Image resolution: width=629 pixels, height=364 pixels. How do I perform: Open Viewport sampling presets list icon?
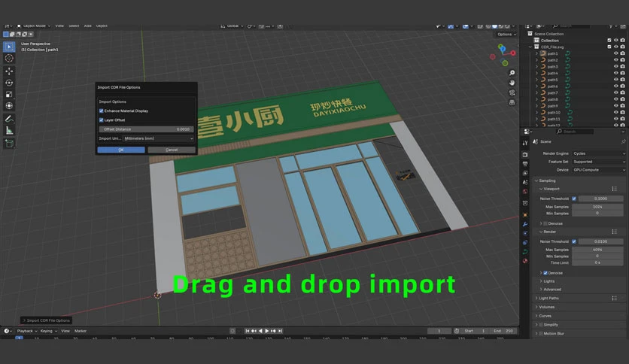[x=614, y=189]
